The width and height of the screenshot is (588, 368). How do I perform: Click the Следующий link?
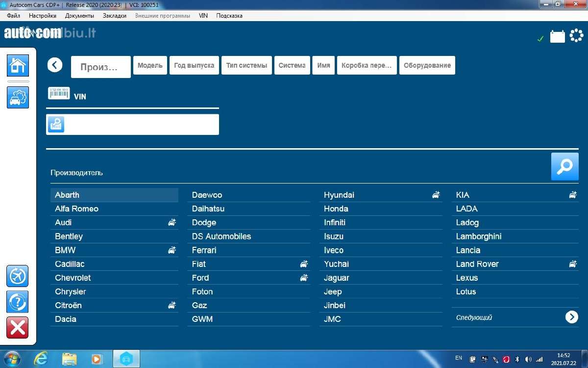(474, 317)
